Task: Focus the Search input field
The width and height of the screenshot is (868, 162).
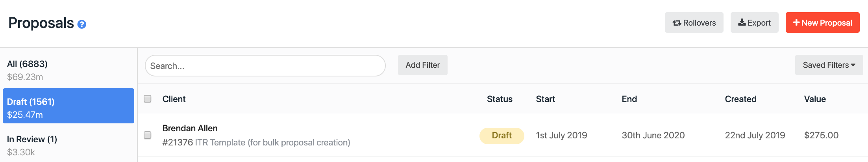Action: click(265, 65)
